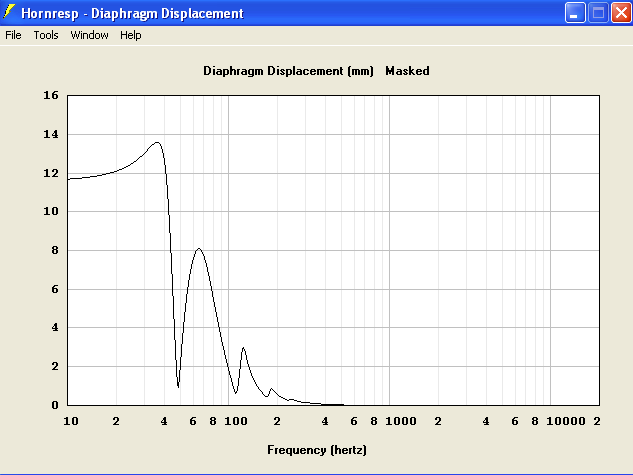Click the '10000' label on frequency axis

click(566, 421)
